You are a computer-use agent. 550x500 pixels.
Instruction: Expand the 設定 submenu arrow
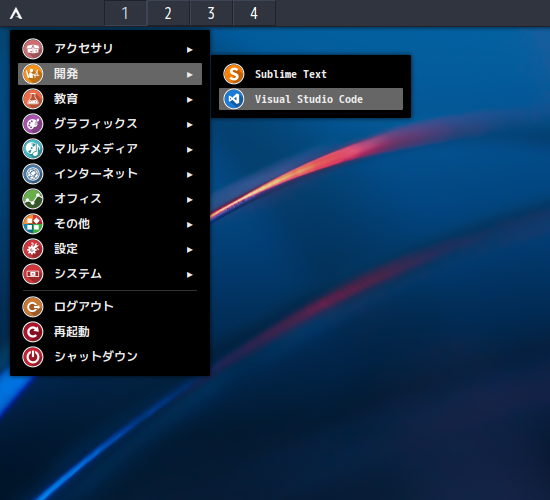190,250
